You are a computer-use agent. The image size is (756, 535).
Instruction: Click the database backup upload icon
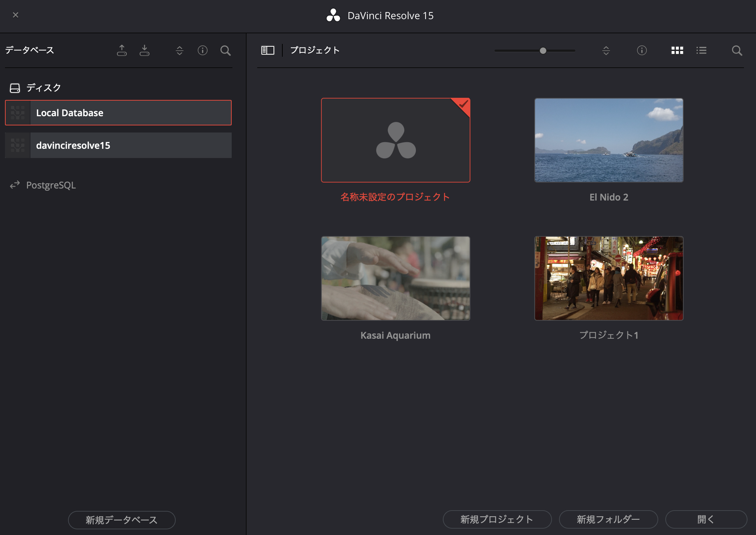pos(122,50)
